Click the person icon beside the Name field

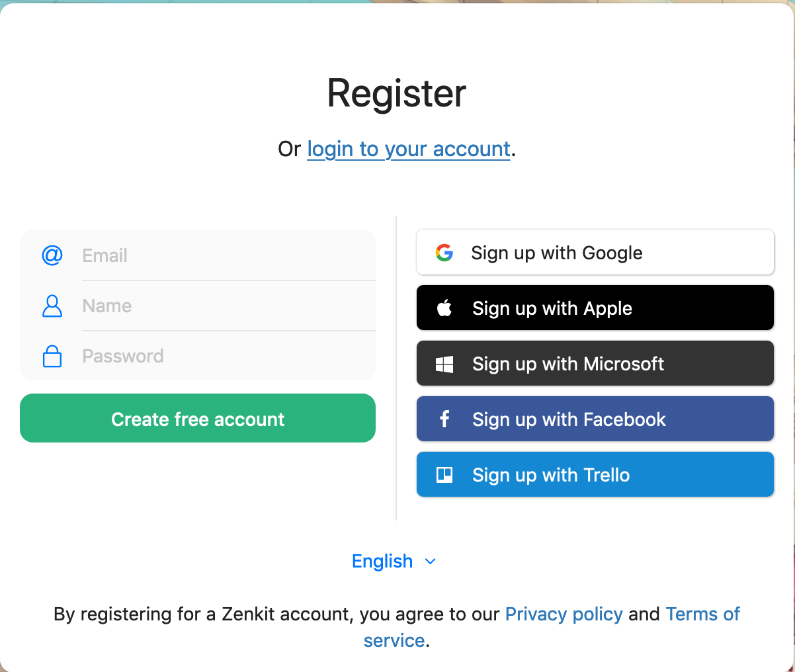tap(52, 306)
